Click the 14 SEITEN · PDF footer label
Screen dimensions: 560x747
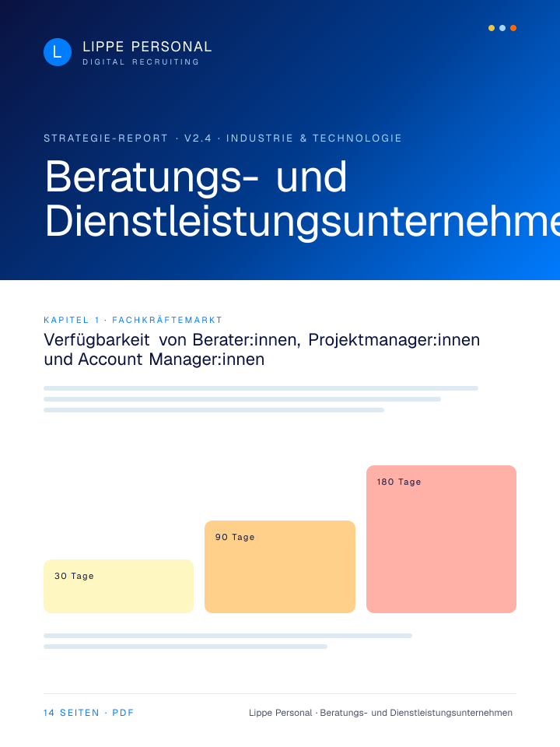[x=89, y=713]
